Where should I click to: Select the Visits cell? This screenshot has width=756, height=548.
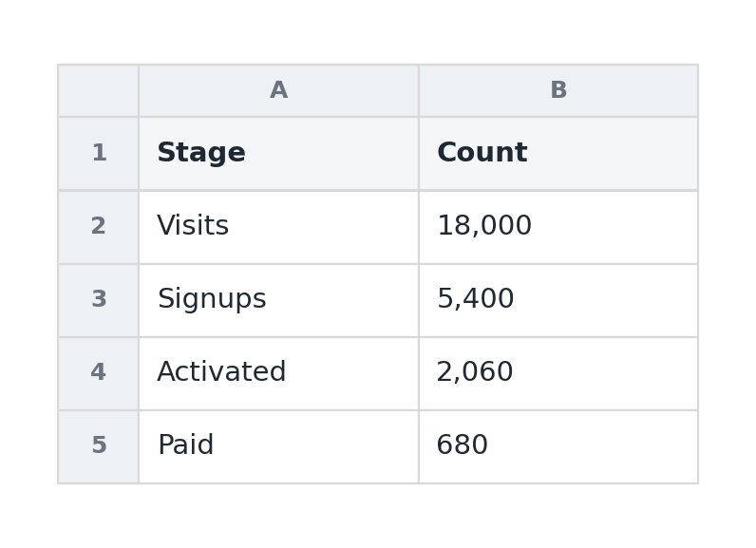click(278, 228)
